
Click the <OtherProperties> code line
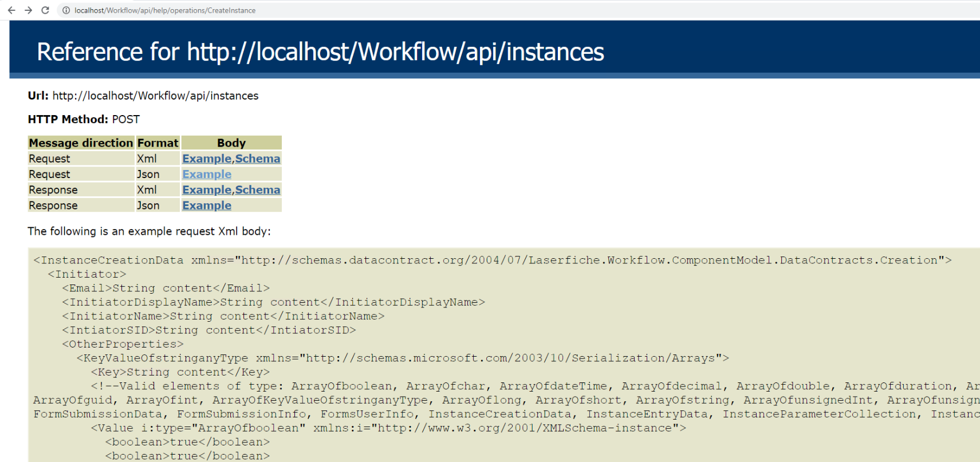(123, 344)
